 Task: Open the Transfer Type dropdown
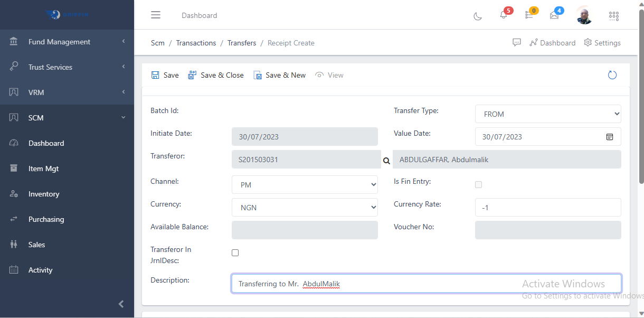[548, 114]
